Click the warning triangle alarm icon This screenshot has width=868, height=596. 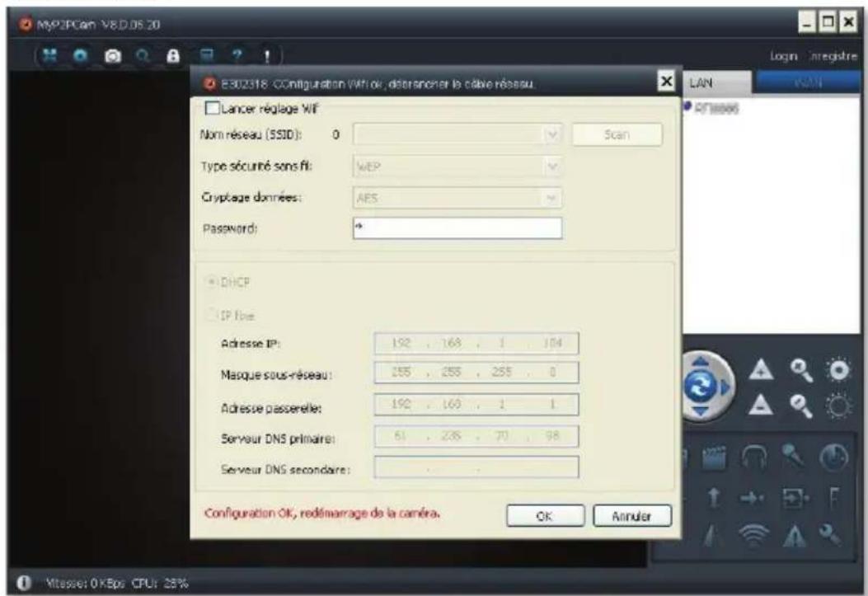click(x=794, y=536)
